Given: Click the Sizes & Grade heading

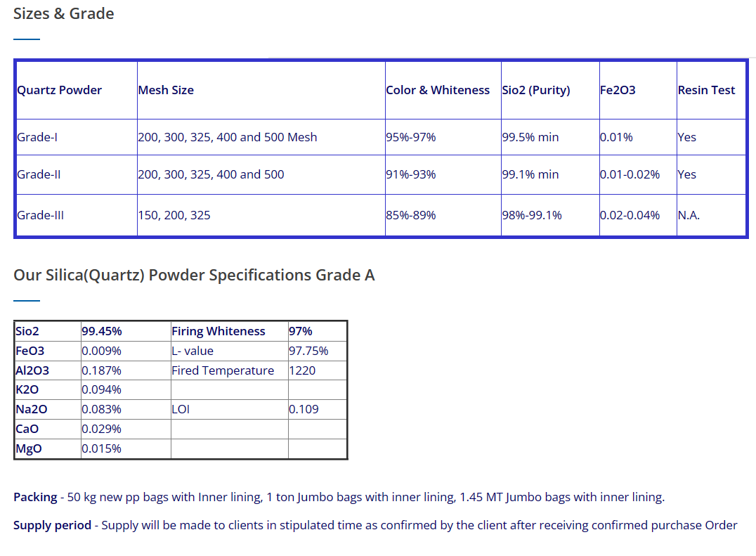Looking at the screenshot, I should [64, 13].
